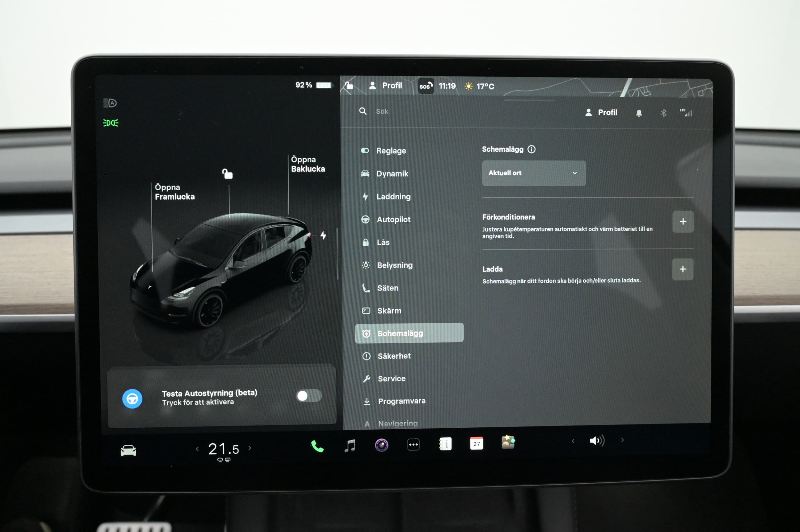Tap Öppna Baklucka to open trunk
The width and height of the screenshot is (800, 532).
point(308,164)
